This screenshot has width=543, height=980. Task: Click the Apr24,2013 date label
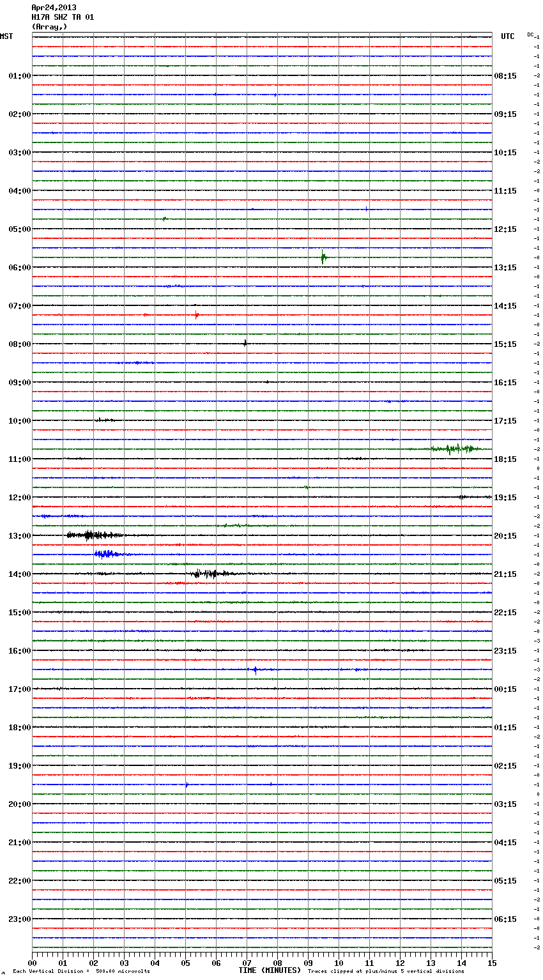point(54,8)
